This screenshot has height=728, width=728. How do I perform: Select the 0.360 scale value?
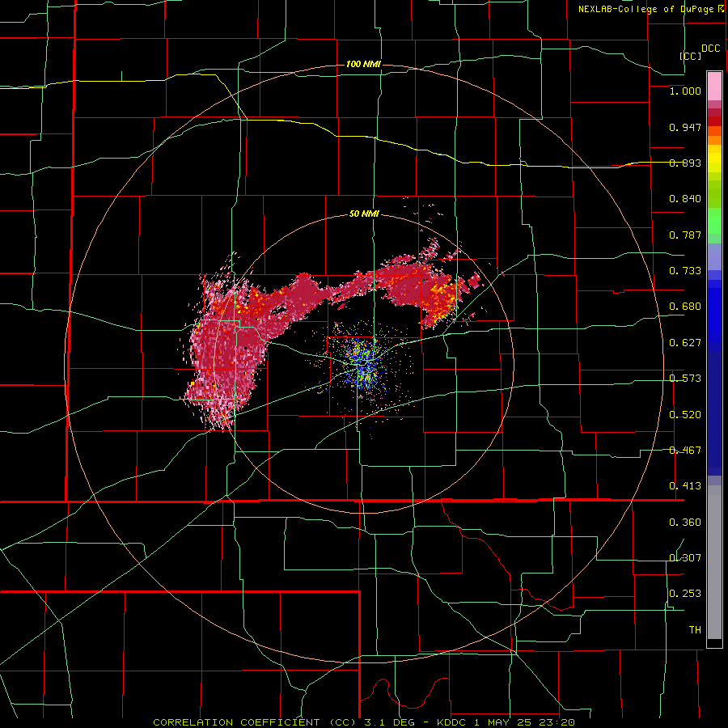coord(685,523)
